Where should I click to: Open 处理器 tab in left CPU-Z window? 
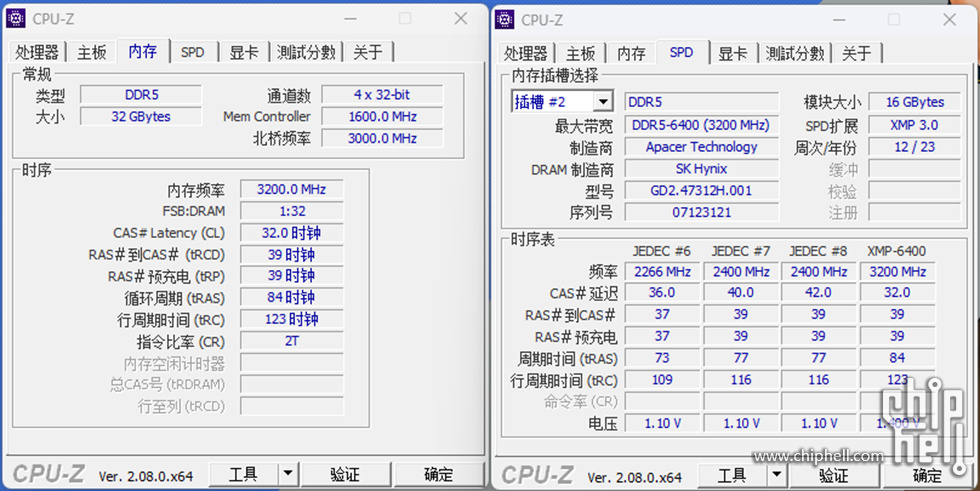[x=38, y=52]
